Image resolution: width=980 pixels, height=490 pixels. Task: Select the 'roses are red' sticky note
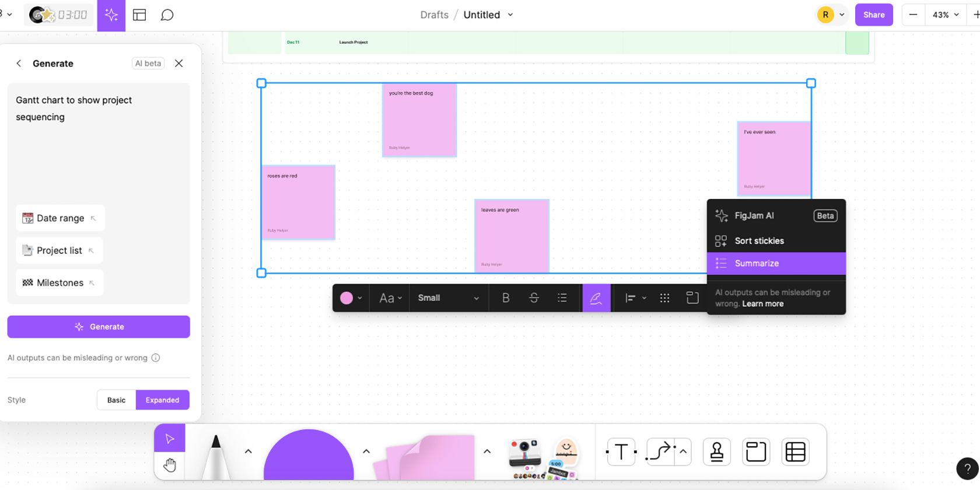pos(298,202)
